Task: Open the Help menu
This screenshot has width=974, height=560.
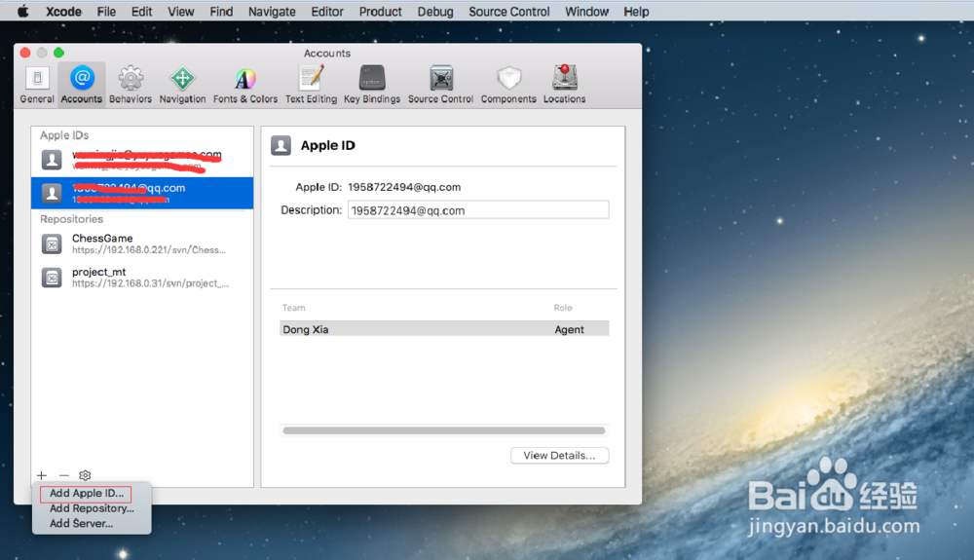Action: click(x=636, y=11)
